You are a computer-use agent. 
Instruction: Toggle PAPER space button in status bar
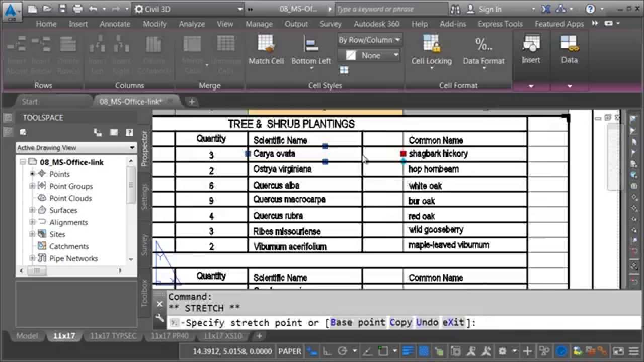[x=290, y=351]
